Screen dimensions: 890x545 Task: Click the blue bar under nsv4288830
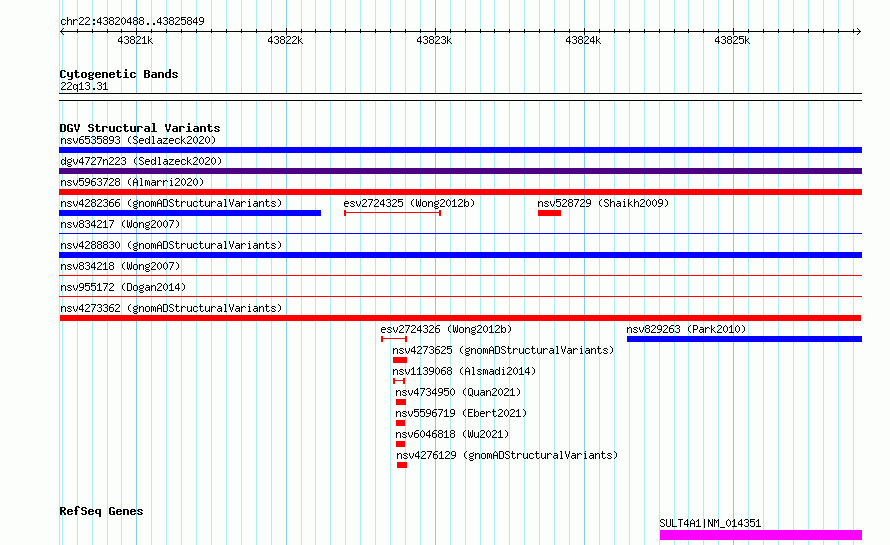[x=460, y=255]
